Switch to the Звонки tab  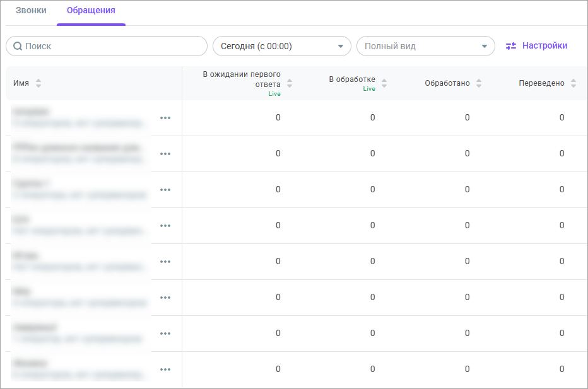click(x=31, y=11)
